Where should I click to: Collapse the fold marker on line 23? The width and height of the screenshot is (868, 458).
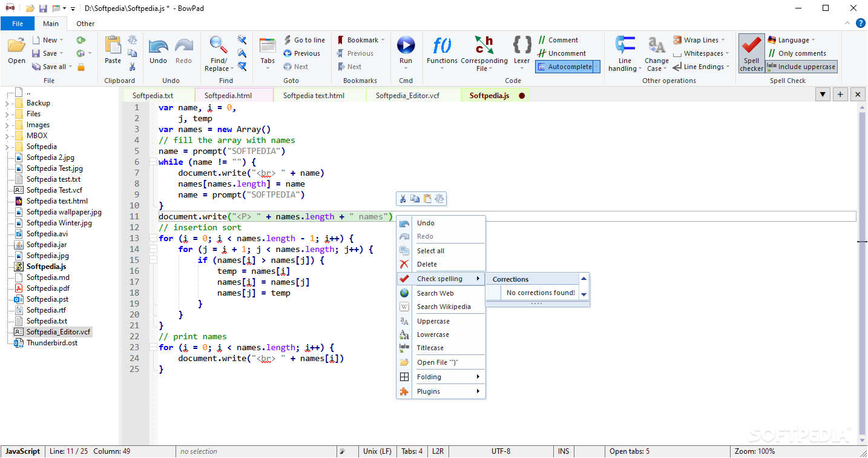[153, 347]
